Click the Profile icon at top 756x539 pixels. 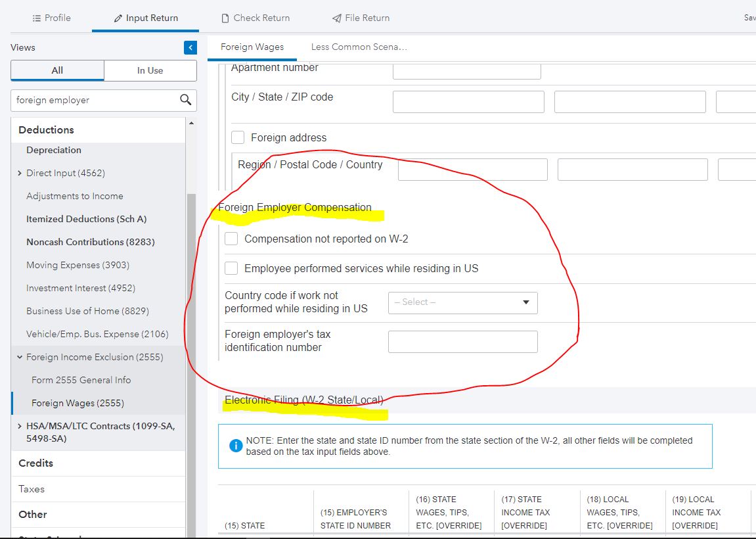(x=35, y=18)
